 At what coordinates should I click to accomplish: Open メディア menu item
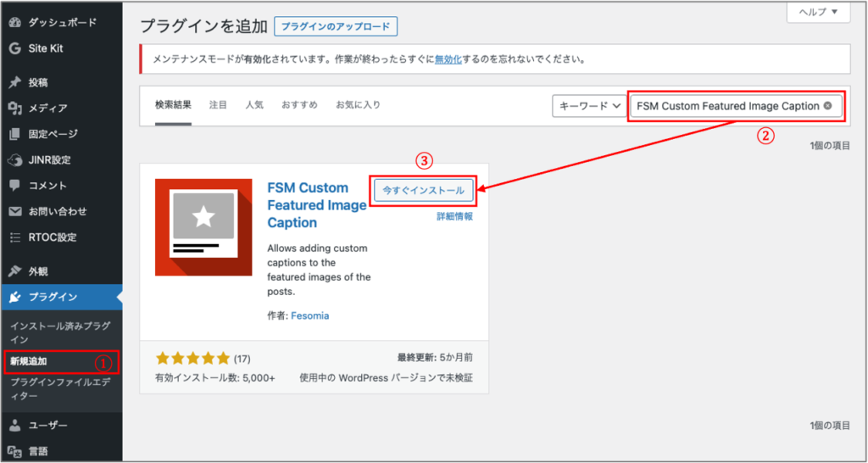[x=62, y=108]
